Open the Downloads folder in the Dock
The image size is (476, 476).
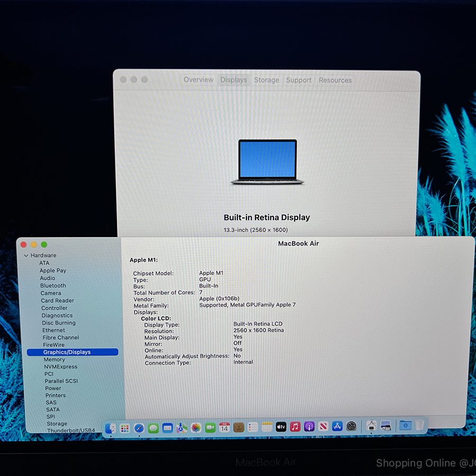[x=405, y=425]
